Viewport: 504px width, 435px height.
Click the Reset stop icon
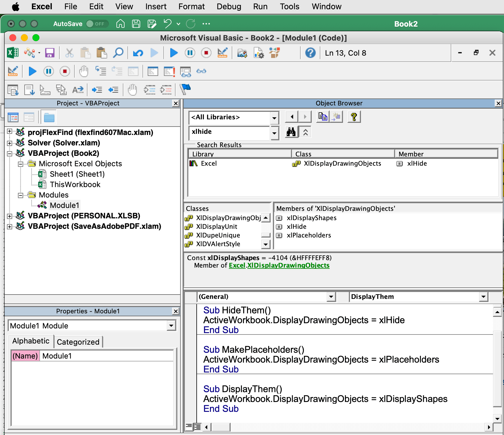tap(206, 53)
